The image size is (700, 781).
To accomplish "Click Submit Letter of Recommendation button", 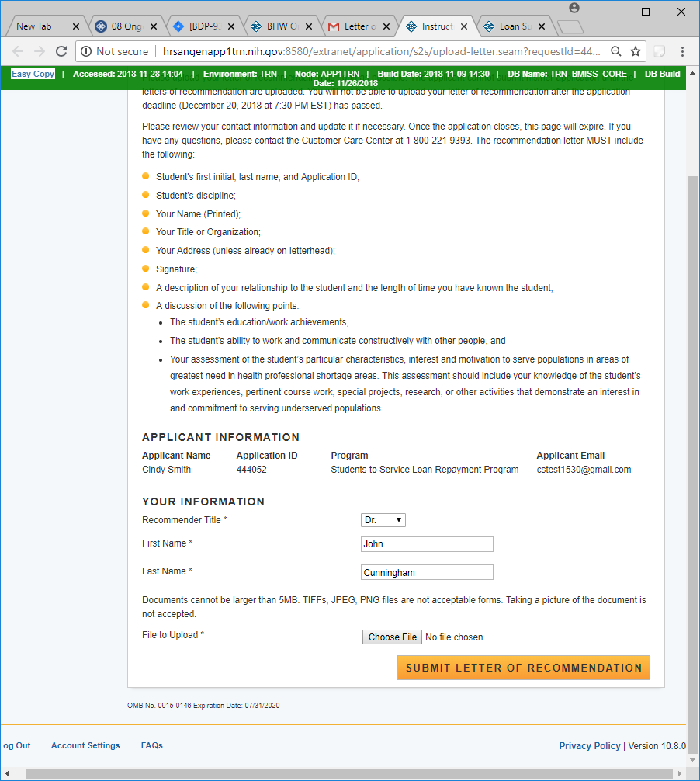I will pyautogui.click(x=523, y=668).
